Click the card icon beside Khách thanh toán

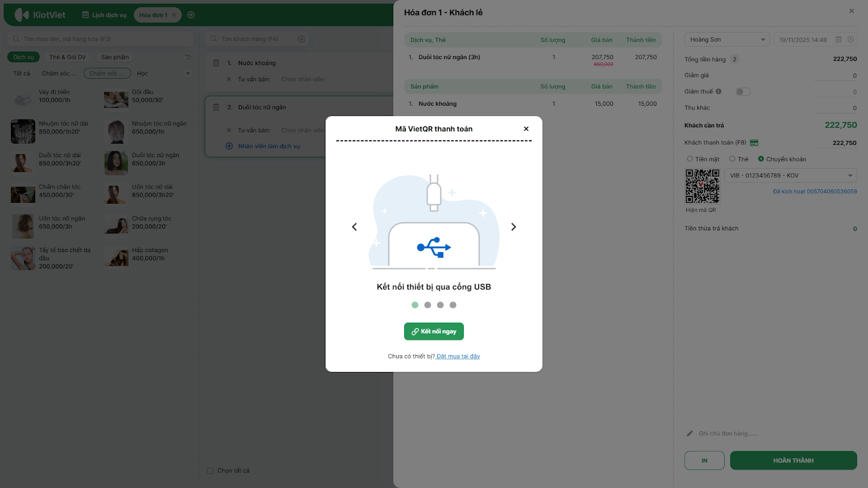point(754,143)
